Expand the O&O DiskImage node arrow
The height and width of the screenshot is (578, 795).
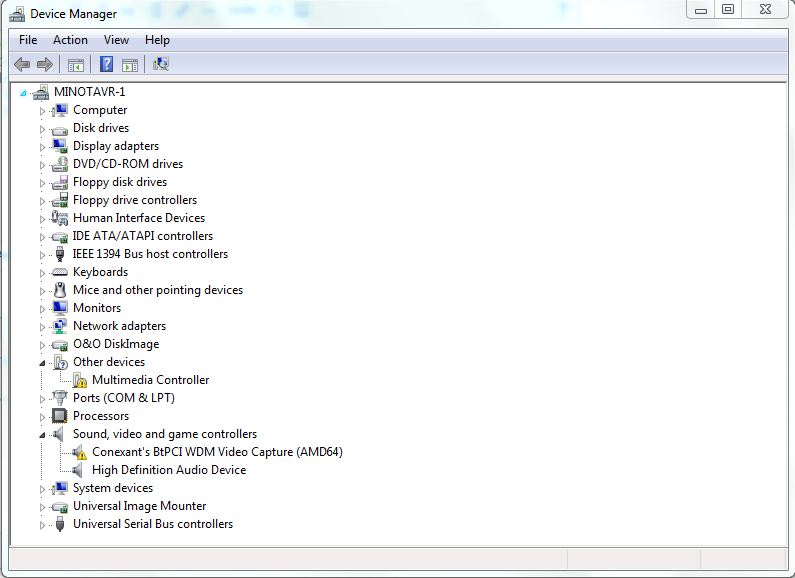(42, 345)
